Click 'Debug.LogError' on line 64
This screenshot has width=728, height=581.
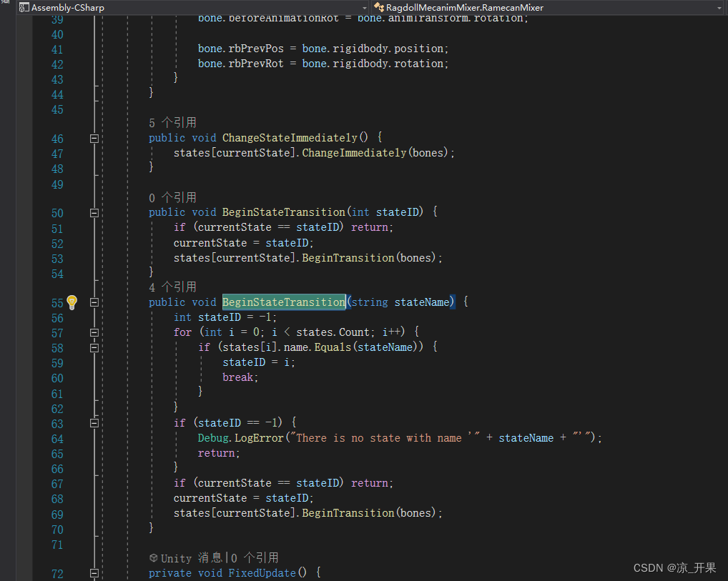pyautogui.click(x=240, y=438)
